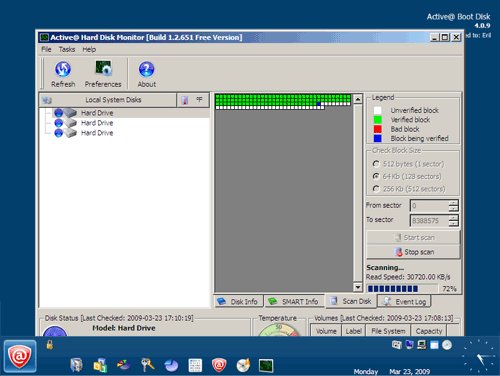Open the stacked folders icon in taskbar
Viewport: 500px width, 376px height.
coord(100,365)
